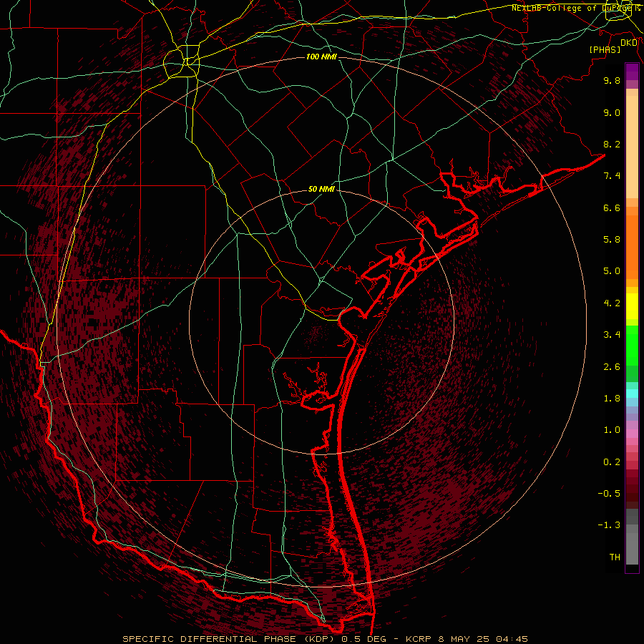Click the -1.3 scale value label
This screenshot has height=644, width=644.
tap(609, 525)
